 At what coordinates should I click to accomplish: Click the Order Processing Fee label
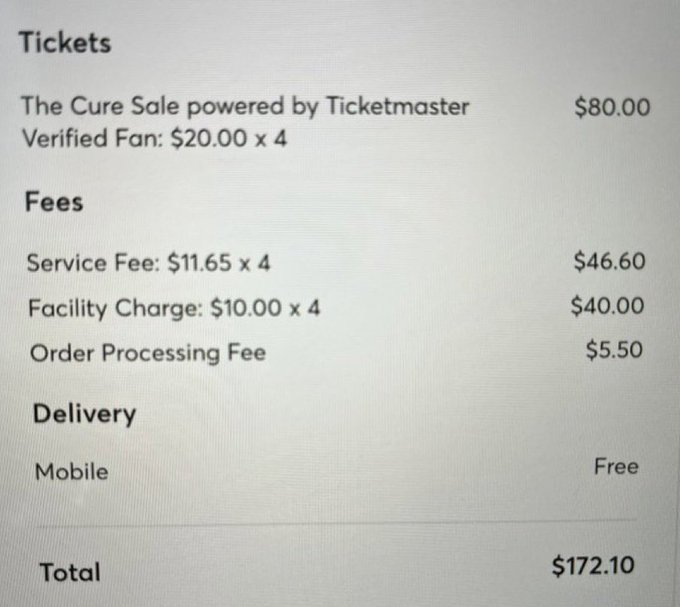pyautogui.click(x=148, y=353)
